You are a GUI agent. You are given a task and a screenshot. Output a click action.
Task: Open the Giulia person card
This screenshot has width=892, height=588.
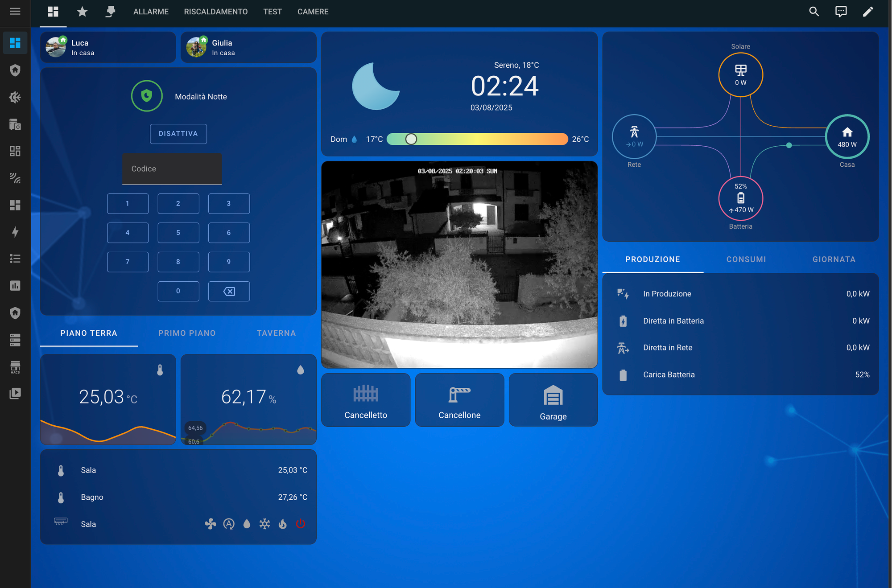[x=248, y=47]
